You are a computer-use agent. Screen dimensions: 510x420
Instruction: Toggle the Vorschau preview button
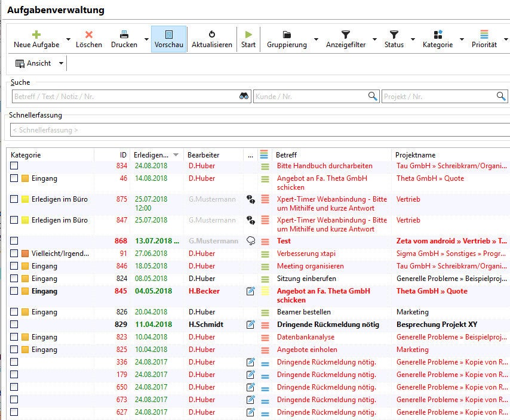168,39
